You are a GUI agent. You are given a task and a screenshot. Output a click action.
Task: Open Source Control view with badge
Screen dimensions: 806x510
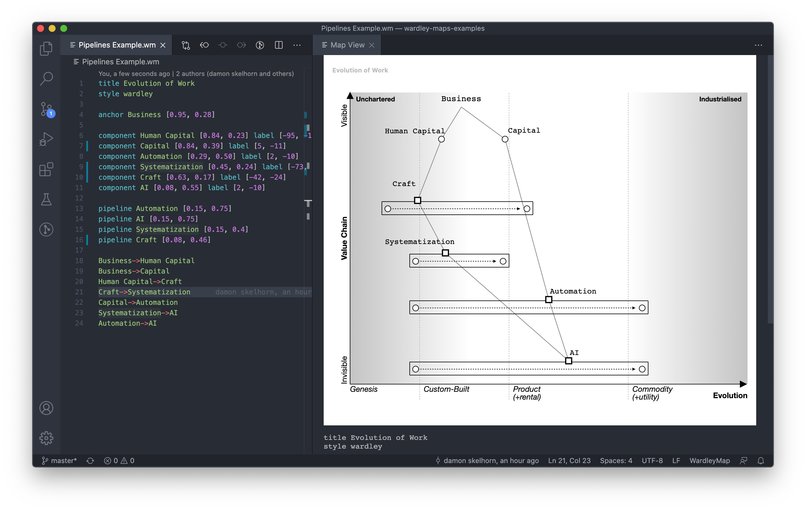[47, 110]
